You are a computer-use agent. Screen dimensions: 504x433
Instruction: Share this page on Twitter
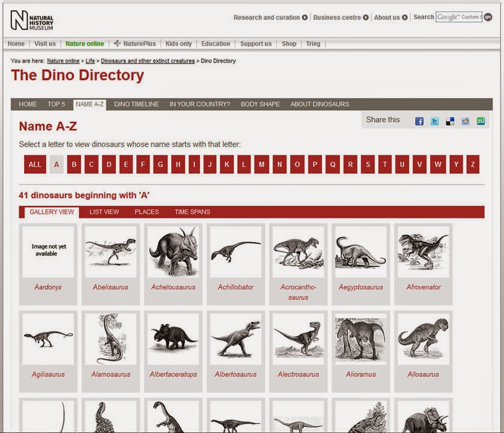(x=434, y=121)
